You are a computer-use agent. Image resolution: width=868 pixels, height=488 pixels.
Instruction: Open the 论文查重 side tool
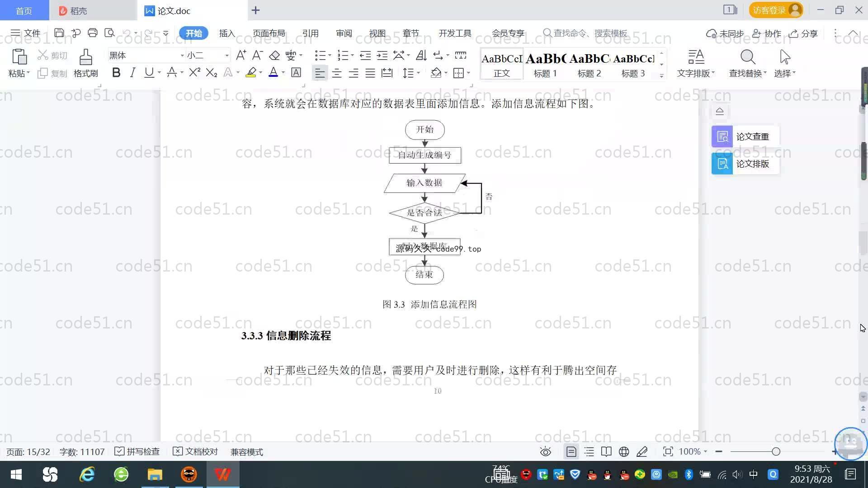pos(745,136)
